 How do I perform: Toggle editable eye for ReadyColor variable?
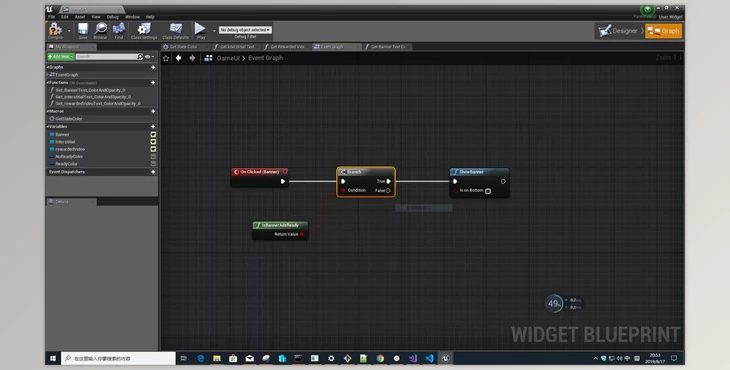153,164
